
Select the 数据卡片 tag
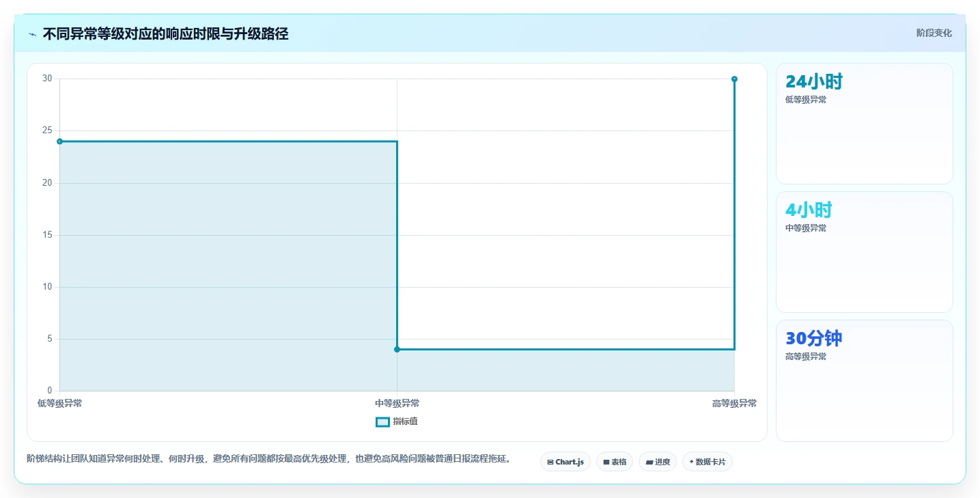[708, 462]
